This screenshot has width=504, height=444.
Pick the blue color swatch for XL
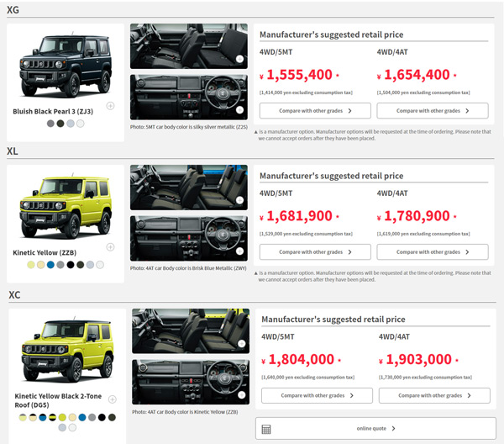click(x=51, y=265)
